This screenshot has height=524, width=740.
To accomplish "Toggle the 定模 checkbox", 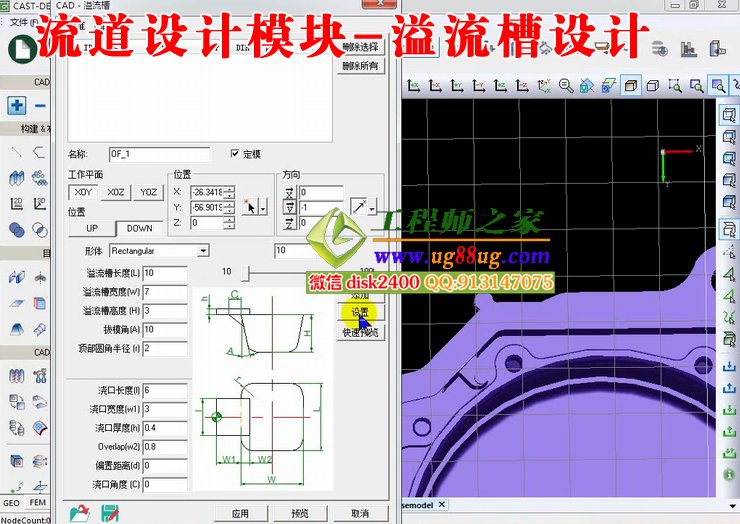I will 235,154.
